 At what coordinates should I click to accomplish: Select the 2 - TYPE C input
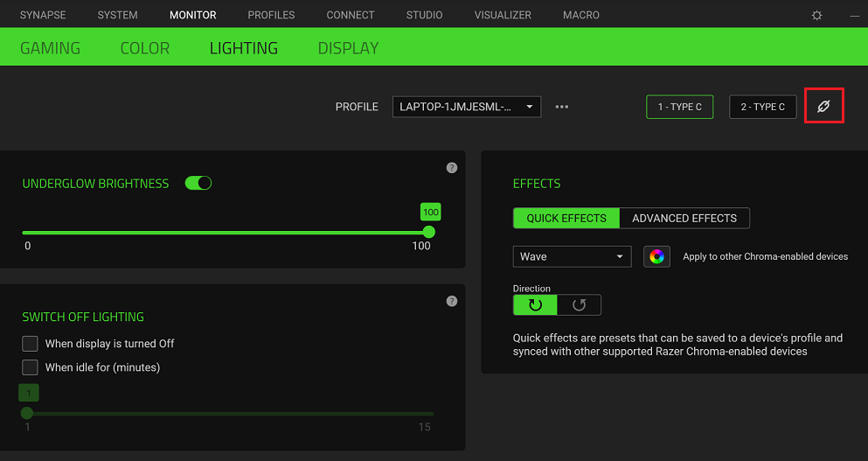pyautogui.click(x=763, y=107)
